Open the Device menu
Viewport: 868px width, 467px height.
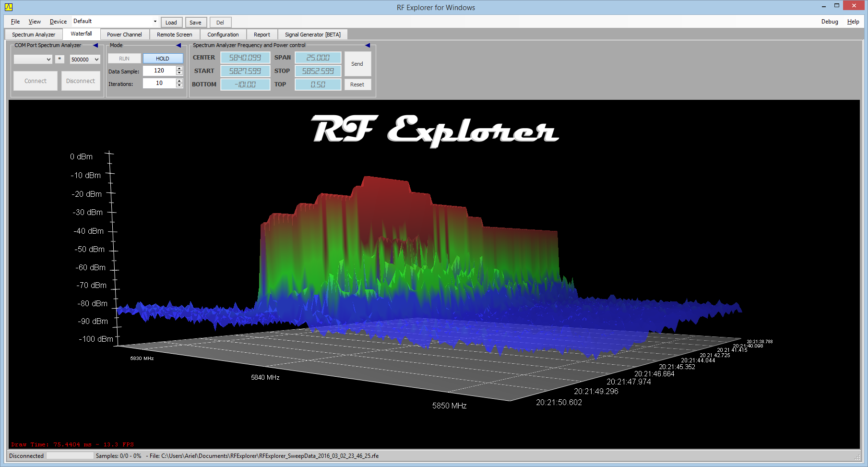(58, 22)
